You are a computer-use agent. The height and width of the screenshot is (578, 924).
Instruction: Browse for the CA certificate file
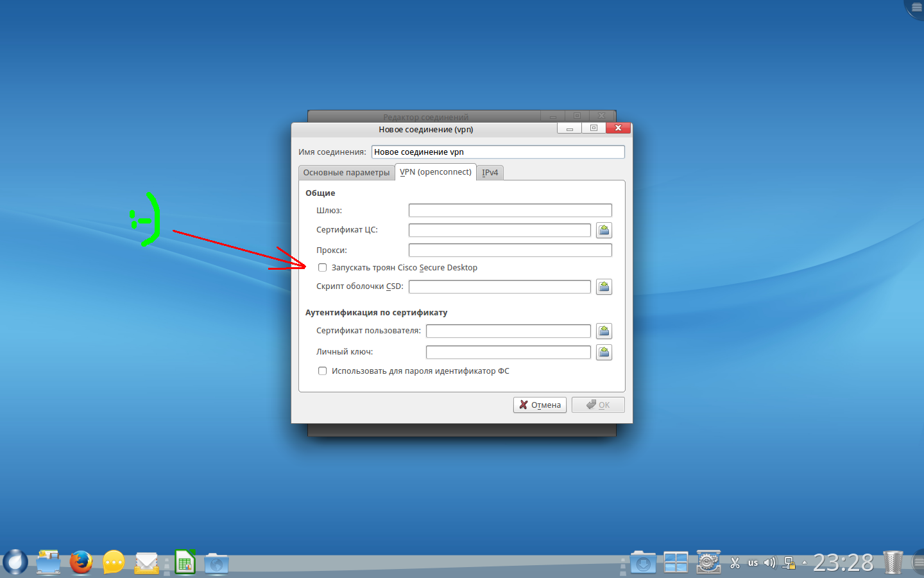[x=604, y=230]
